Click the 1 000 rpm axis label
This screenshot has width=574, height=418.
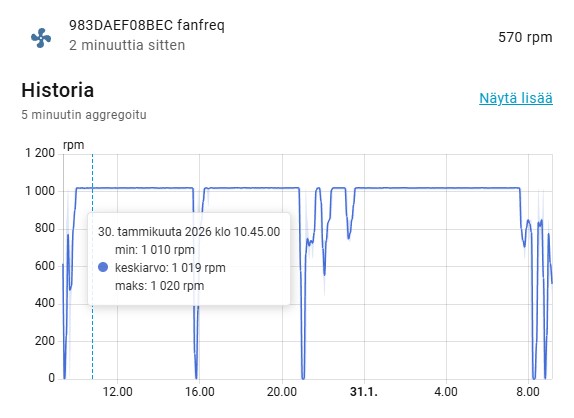40,191
